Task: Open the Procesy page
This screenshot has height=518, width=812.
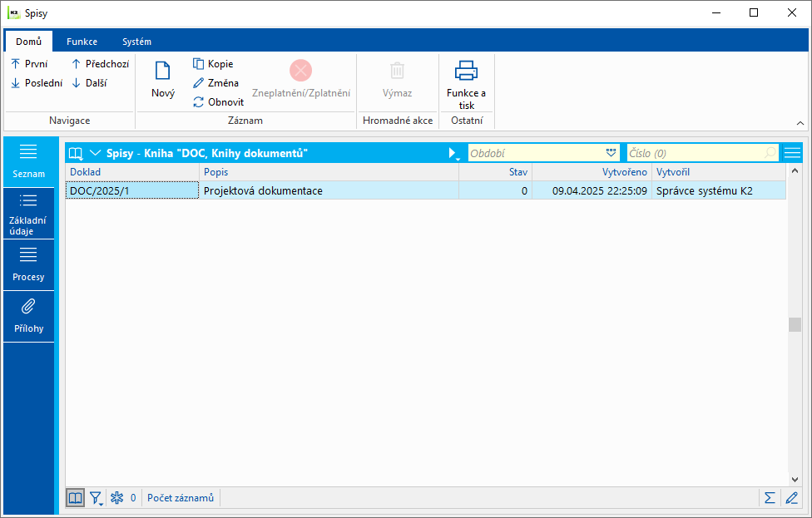Action: click(x=28, y=265)
